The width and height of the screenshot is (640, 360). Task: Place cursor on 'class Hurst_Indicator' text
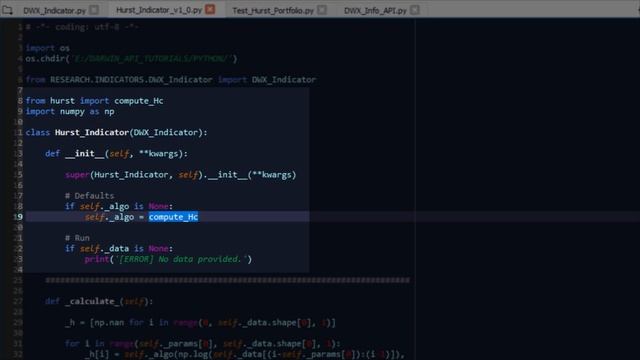(x=77, y=132)
